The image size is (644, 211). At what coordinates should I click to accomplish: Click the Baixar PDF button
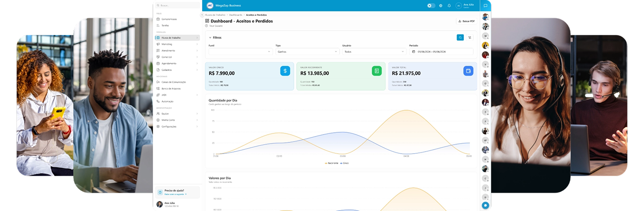(466, 21)
